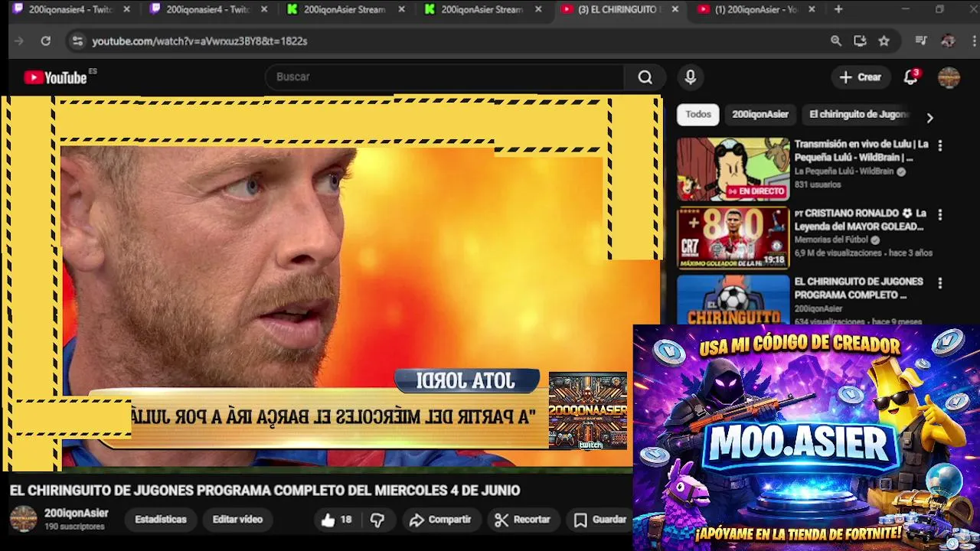The height and width of the screenshot is (551, 980).
Task: Bookmark this page with the star
Action: point(884,41)
